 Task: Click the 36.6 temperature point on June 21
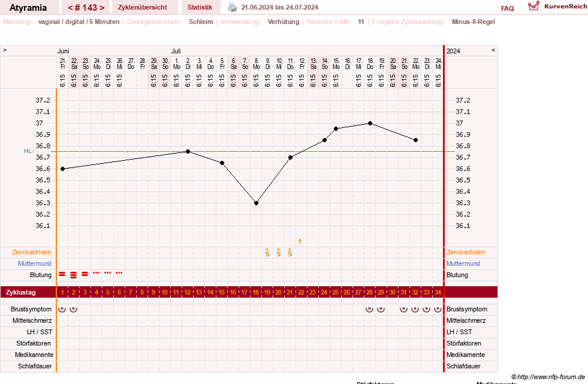pos(62,169)
